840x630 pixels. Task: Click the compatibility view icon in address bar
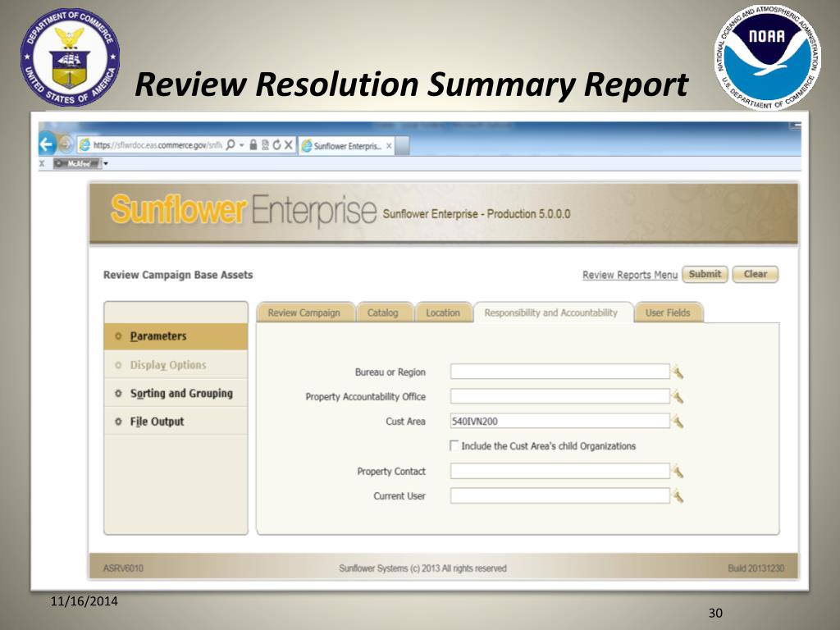(x=265, y=144)
